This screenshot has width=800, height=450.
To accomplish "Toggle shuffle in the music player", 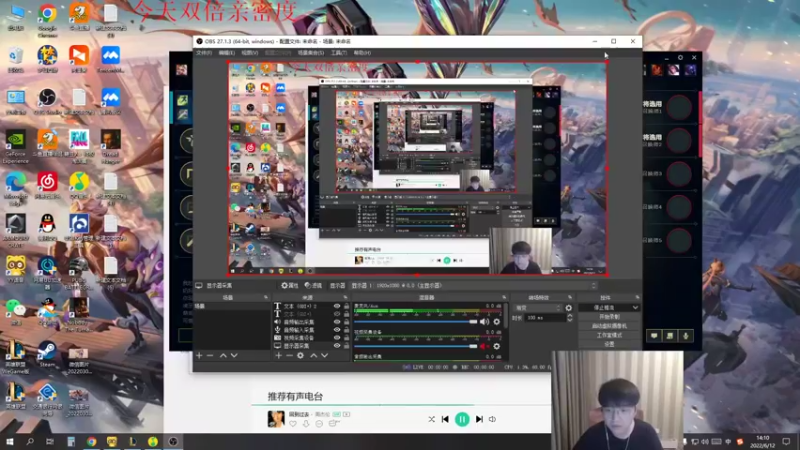I will (432, 419).
